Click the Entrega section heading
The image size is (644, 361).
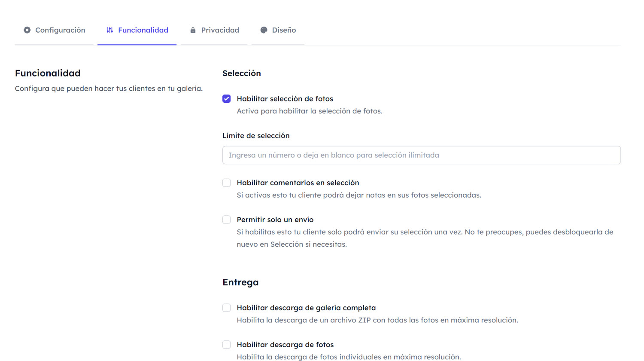click(x=240, y=282)
